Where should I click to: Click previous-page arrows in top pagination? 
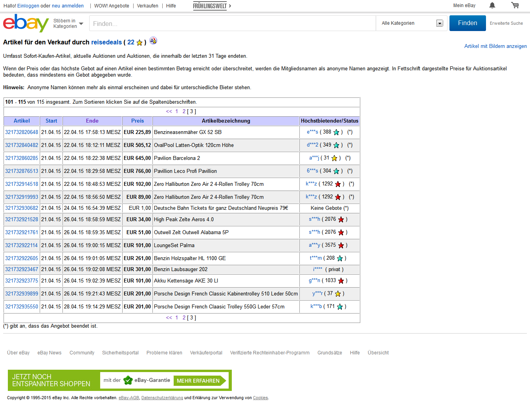point(169,111)
